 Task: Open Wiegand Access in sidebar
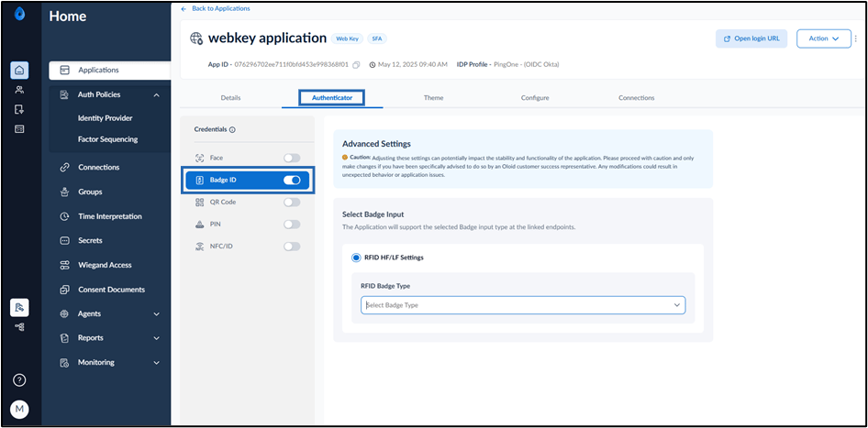coord(105,266)
